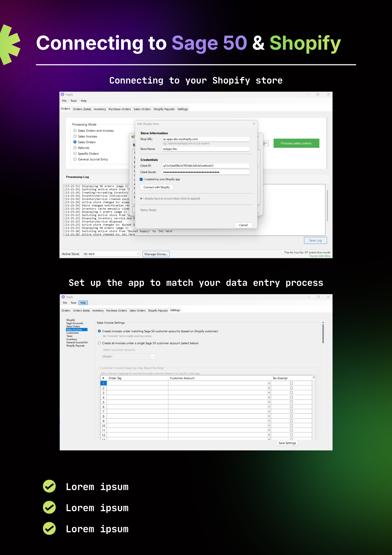Click the Sagify app icon in the Settings window title bar
This screenshot has height=555, width=392.
pos(63,297)
